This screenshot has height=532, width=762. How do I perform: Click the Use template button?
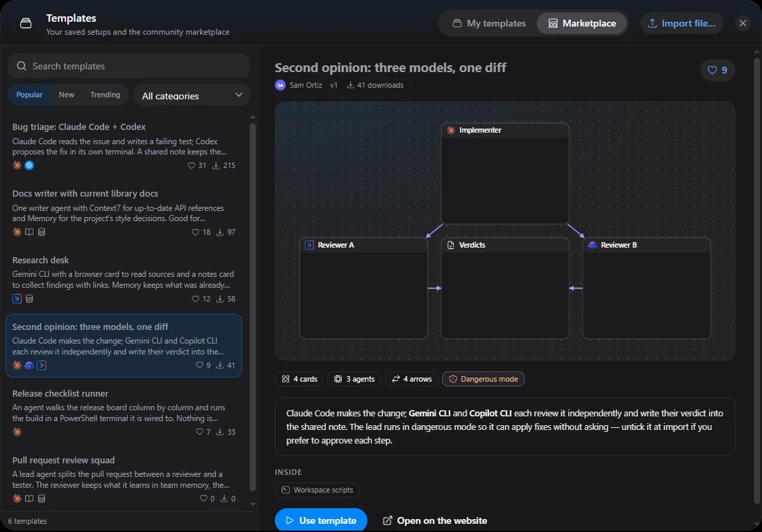[320, 520]
